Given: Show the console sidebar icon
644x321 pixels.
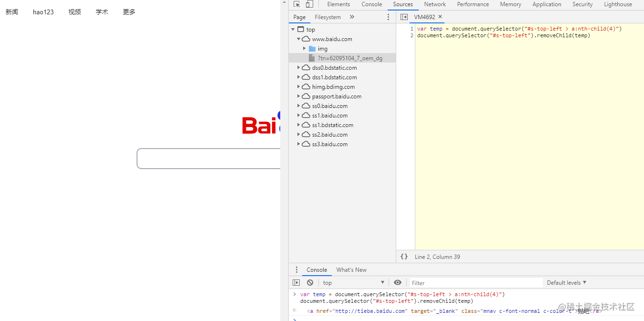Looking at the screenshot, I should (296, 283).
